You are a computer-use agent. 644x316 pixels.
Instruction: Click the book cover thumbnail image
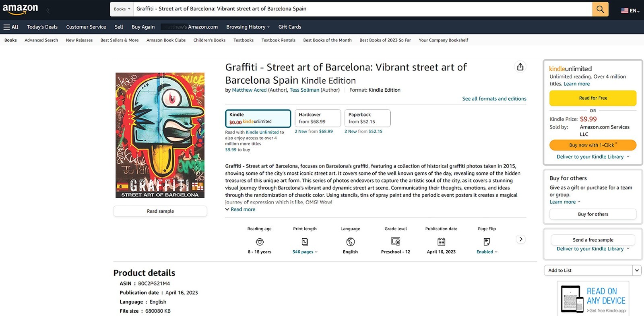(160, 135)
